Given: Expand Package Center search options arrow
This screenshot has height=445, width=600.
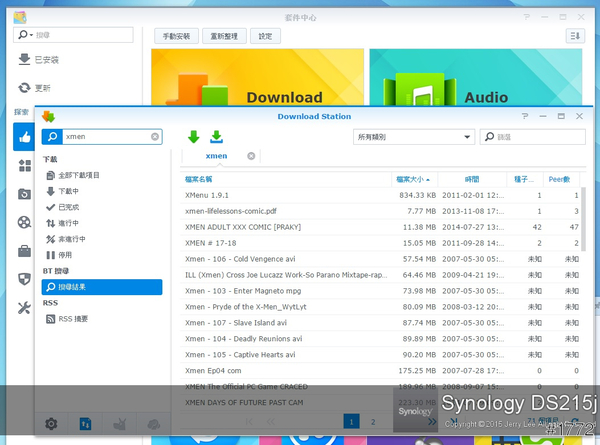Looking at the screenshot, I should [31, 35].
